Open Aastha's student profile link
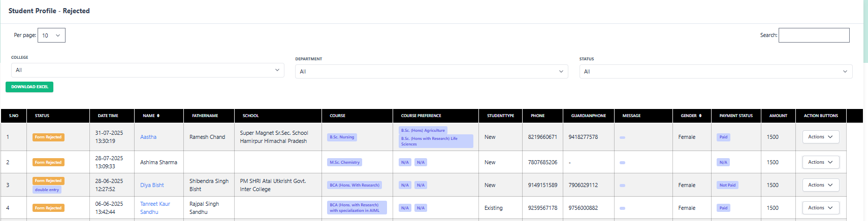868x221 pixels. (148, 137)
